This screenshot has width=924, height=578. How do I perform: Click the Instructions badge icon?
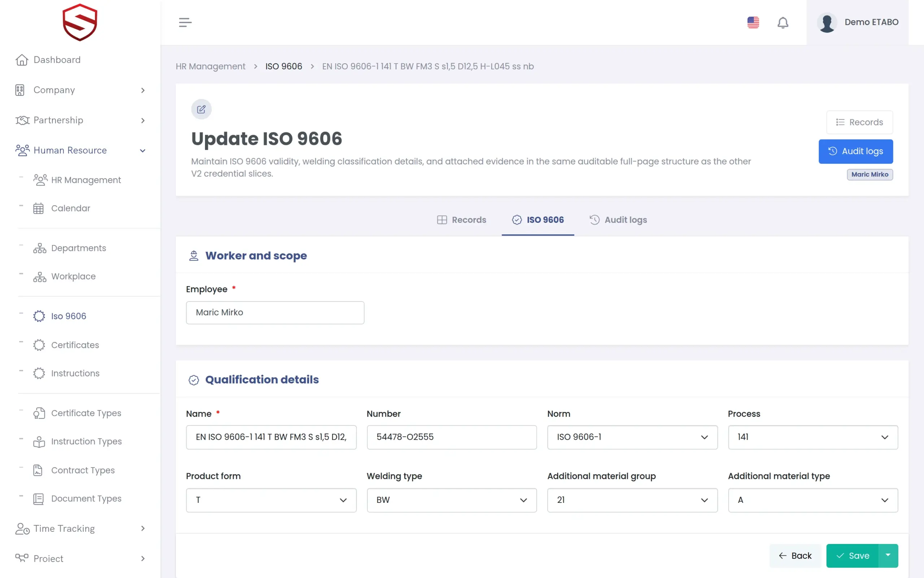coord(39,373)
